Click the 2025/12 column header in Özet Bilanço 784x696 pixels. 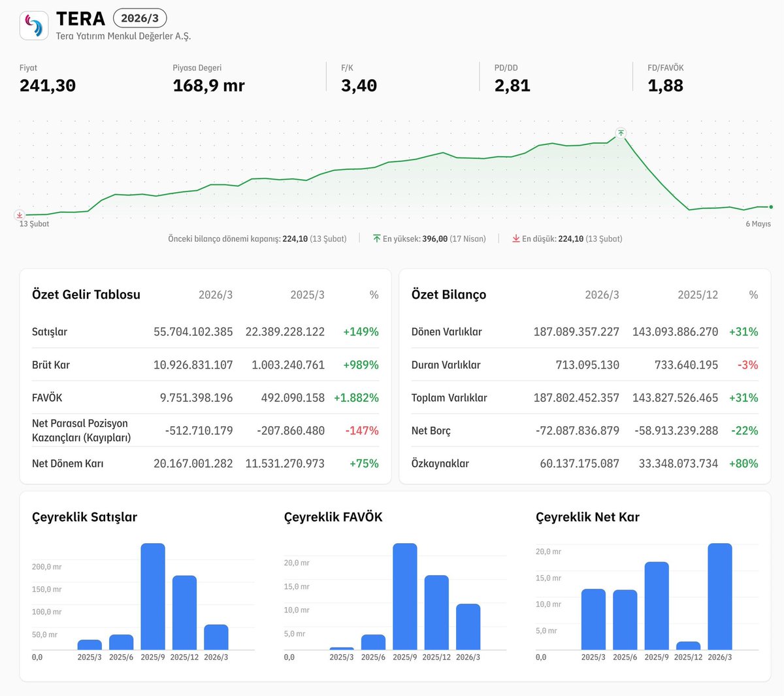coord(698,295)
